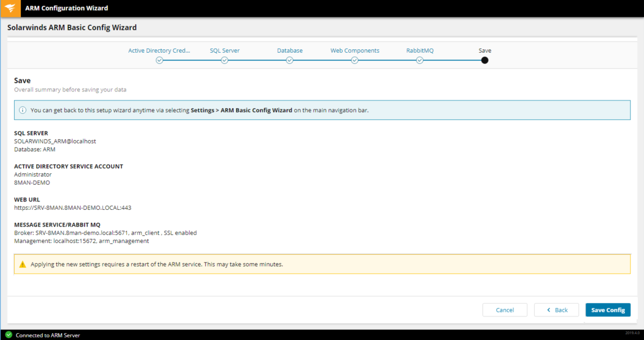Select the checkmark circle under Database step
644x340 pixels.
[x=289, y=61]
